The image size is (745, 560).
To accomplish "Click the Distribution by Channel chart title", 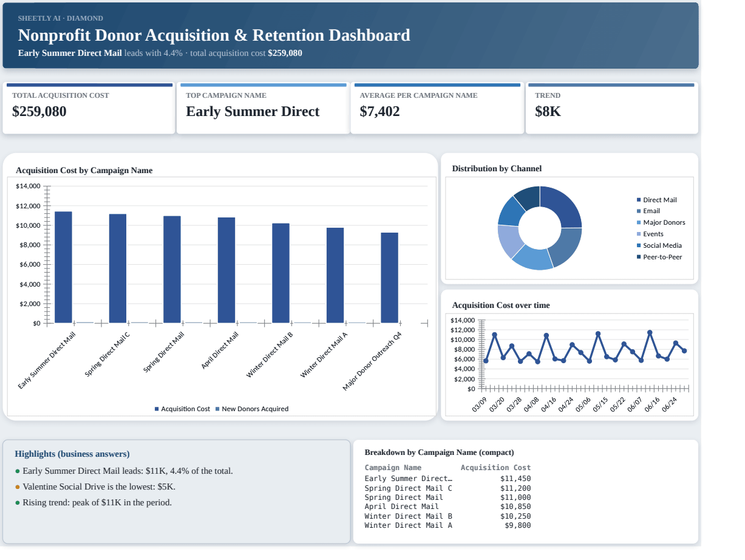I will pyautogui.click(x=497, y=169).
